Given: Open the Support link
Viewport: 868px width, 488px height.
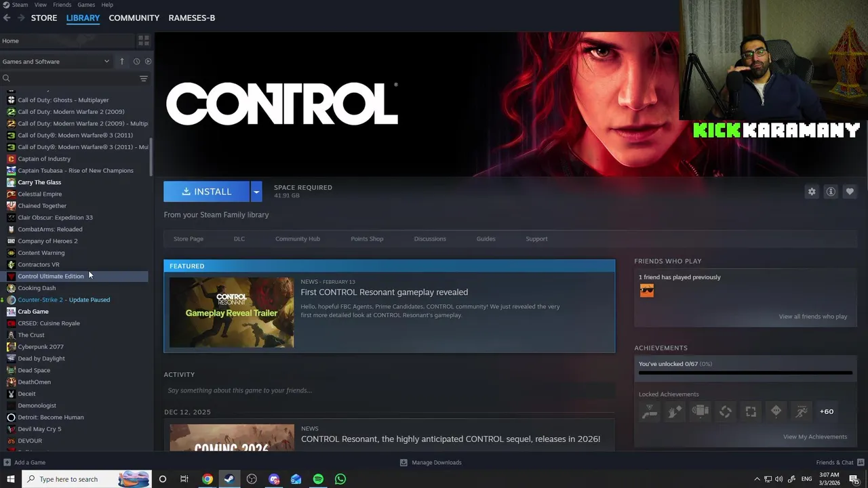Looking at the screenshot, I should point(536,239).
